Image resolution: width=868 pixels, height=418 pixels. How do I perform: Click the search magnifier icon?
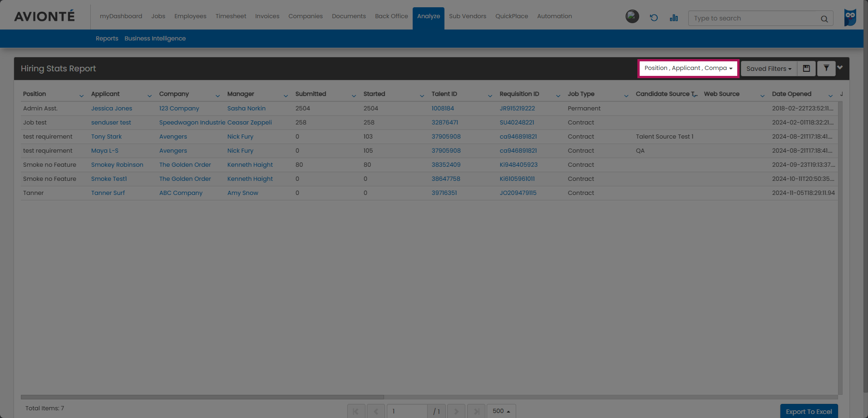(x=824, y=19)
